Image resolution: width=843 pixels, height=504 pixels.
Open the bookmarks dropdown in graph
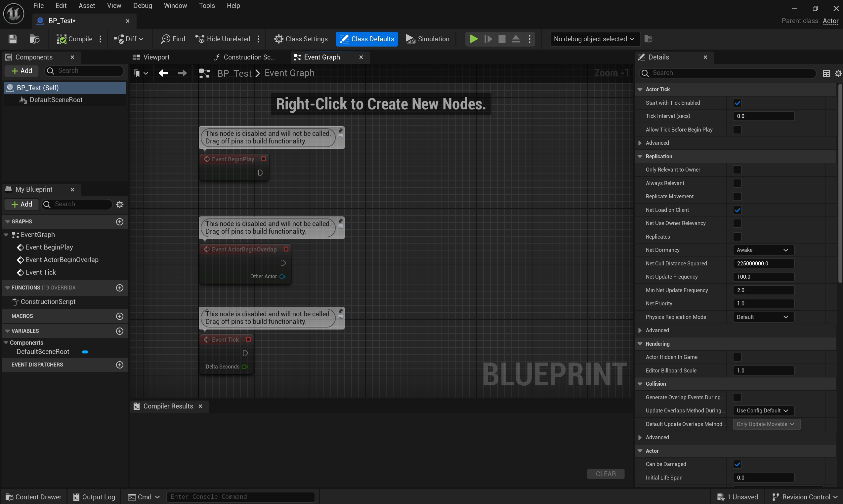141,73
